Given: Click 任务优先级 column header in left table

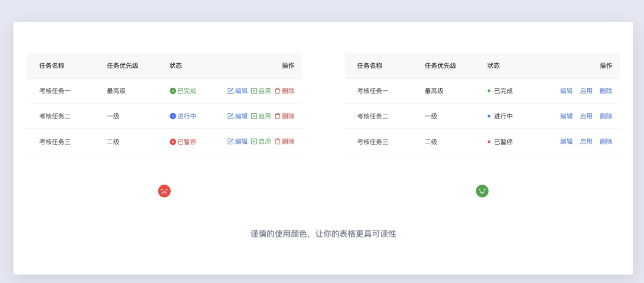Looking at the screenshot, I should [123, 66].
